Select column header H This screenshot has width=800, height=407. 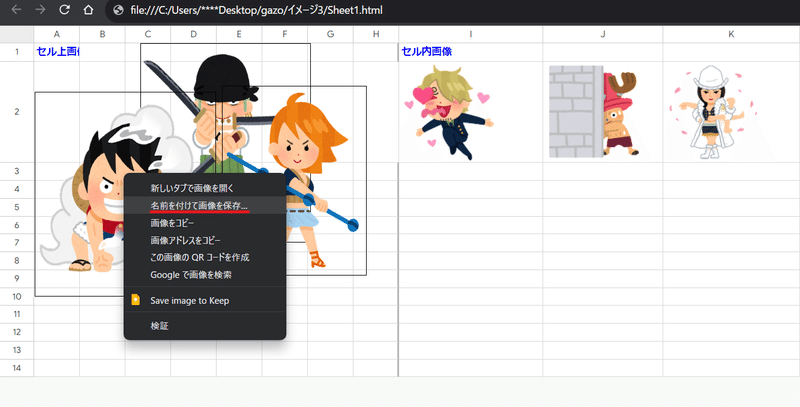(x=376, y=34)
